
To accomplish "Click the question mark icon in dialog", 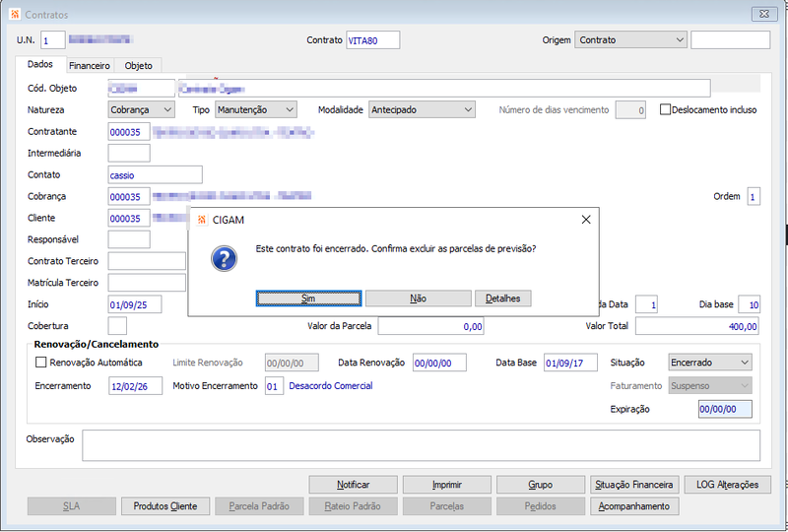I will [225, 258].
